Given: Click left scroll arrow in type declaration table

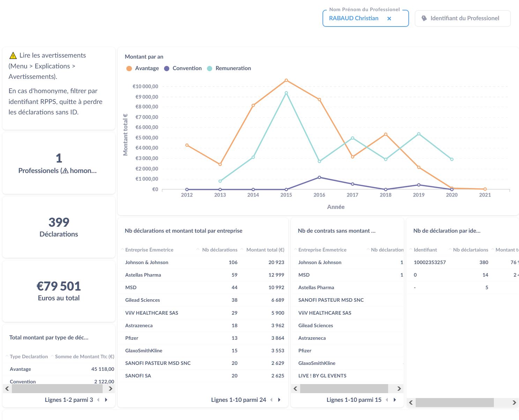Looking at the screenshot, I should [7, 389].
